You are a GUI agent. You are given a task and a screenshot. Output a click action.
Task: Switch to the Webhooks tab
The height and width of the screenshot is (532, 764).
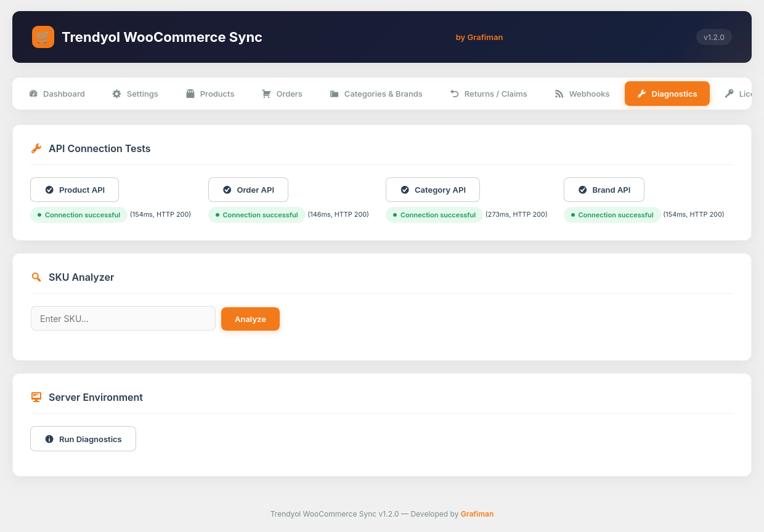[x=582, y=94]
